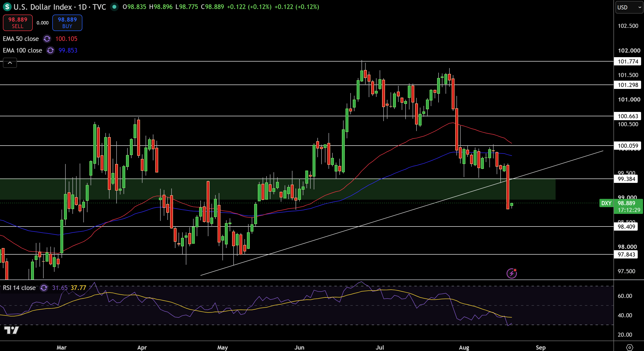Screen dimensions: 644x351
Task: Click the 101.774 horizontal line price label
Action: pyautogui.click(x=628, y=62)
